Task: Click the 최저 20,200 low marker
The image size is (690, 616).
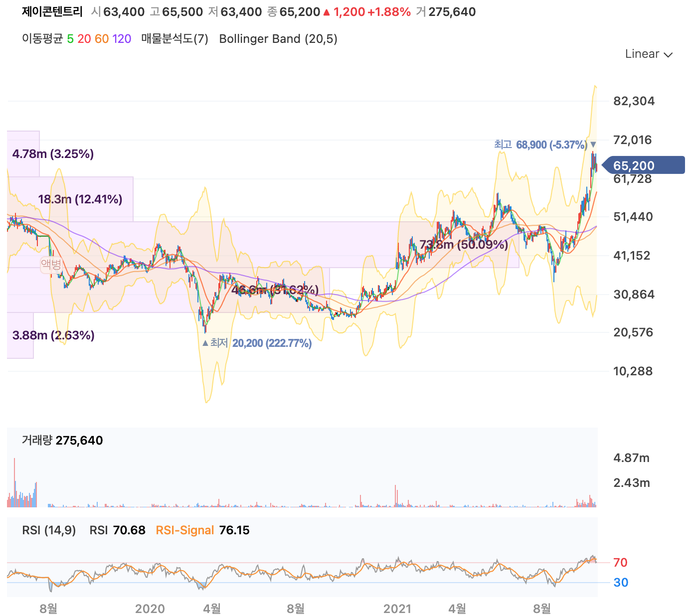Action: [x=257, y=343]
